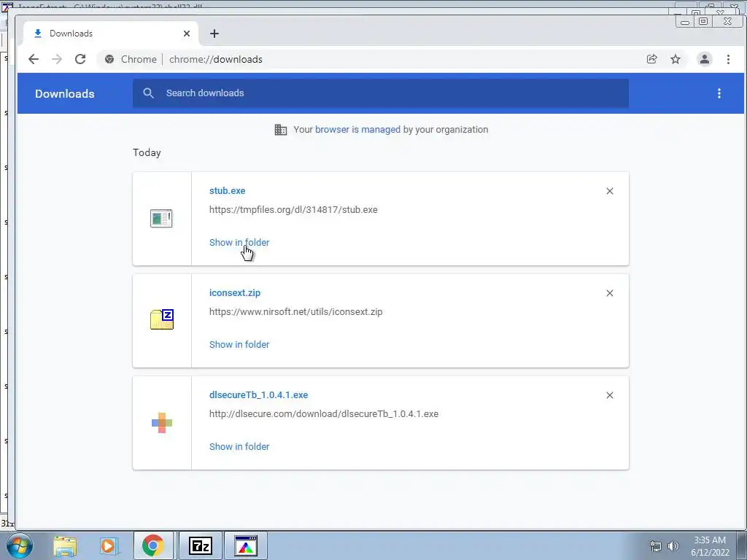Click the Chrome site info icon in address bar

click(109, 59)
